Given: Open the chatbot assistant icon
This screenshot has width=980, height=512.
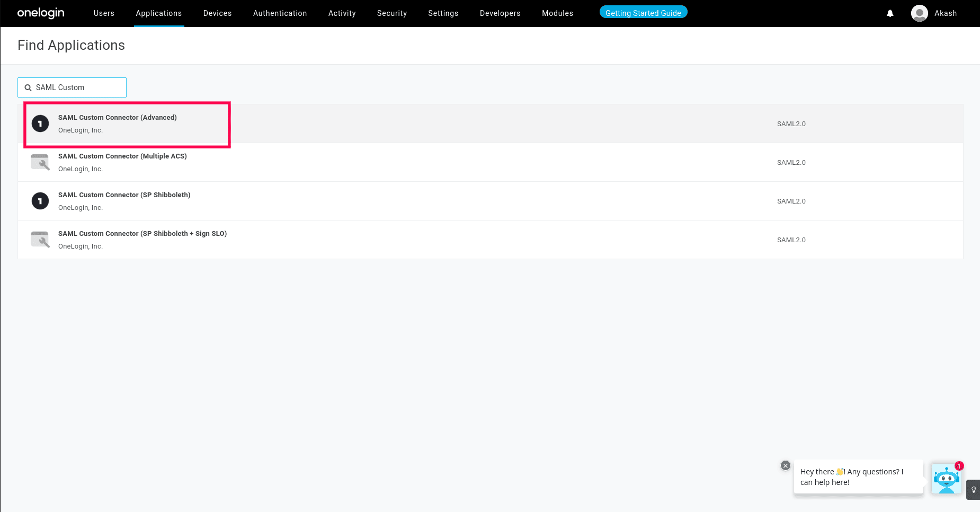Looking at the screenshot, I should [947, 479].
